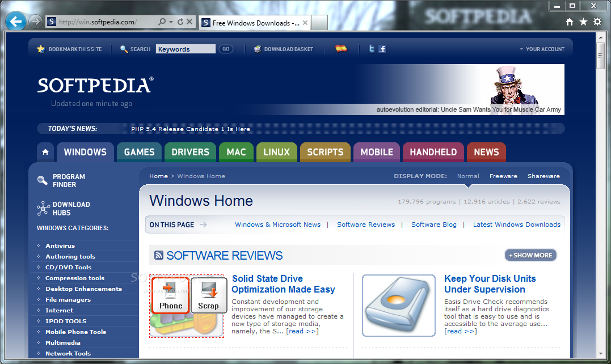Screen dimensions: 611x364
Task: Jump to Latest Windows Downloads
Action: coord(517,225)
